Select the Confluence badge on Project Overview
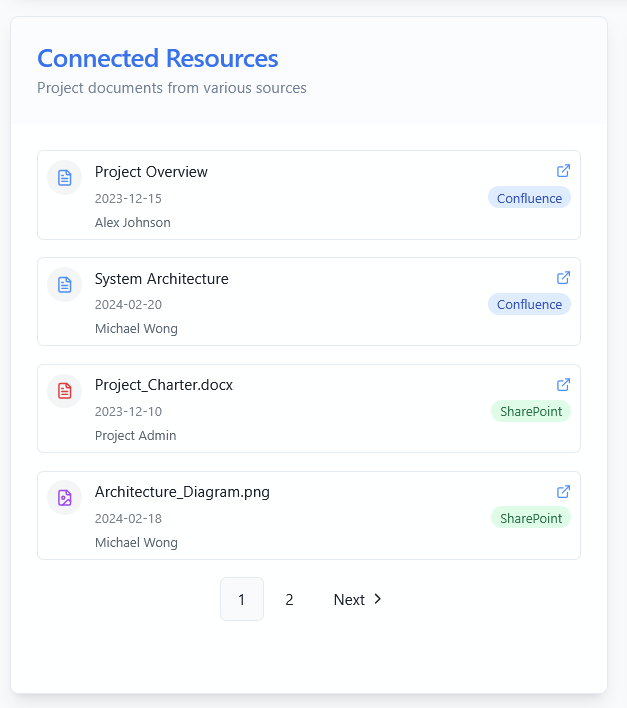Screen dimensions: 627x708 click(529, 198)
